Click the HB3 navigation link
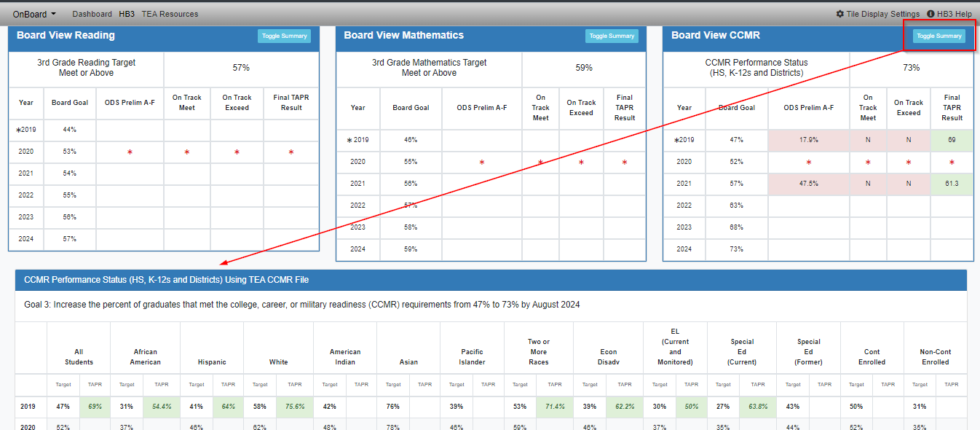The image size is (980, 430). 127,13
